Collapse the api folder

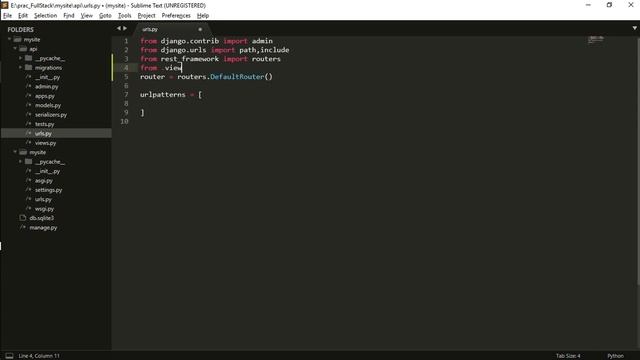tap(15, 49)
